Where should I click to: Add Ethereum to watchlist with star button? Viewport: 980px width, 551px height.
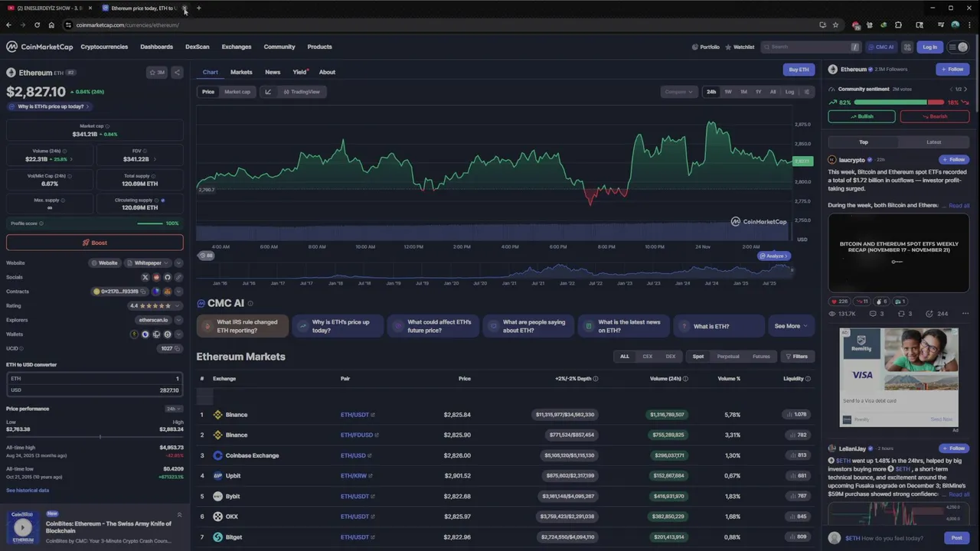pos(157,73)
